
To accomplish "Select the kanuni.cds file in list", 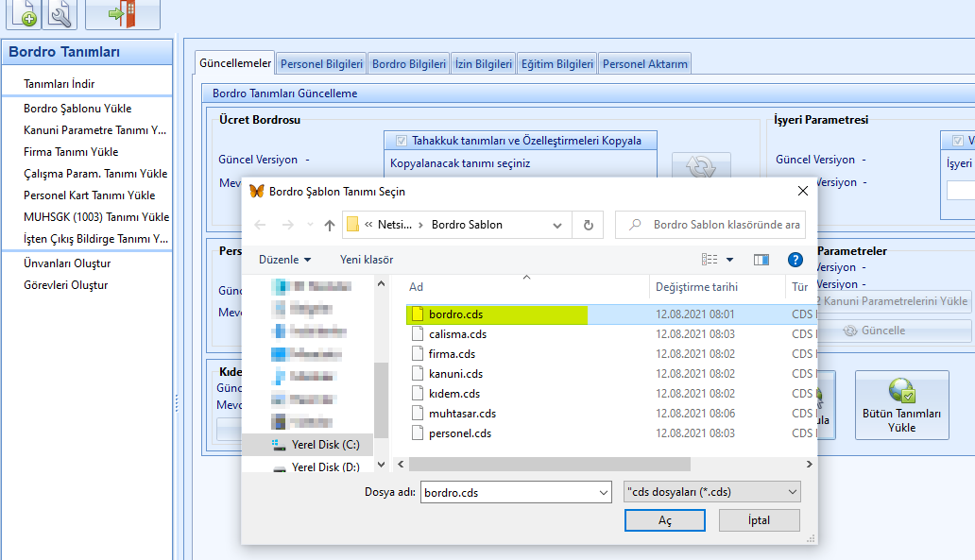I will (454, 374).
